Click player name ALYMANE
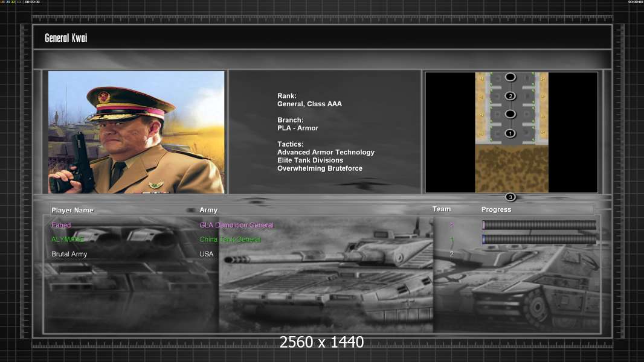The image size is (644, 362). point(69,240)
